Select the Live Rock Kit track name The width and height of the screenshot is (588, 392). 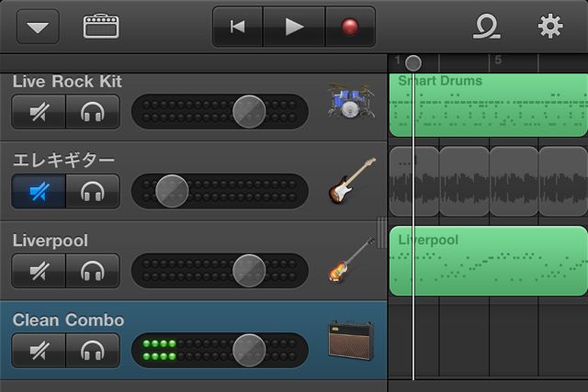tap(67, 82)
